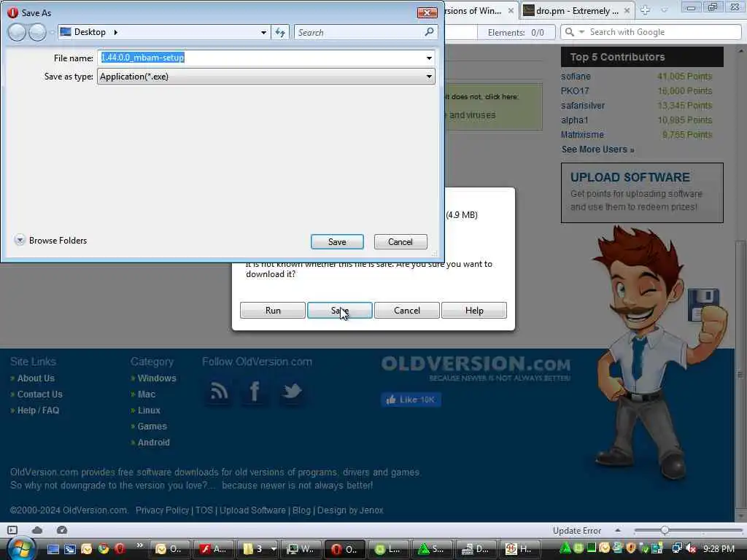
Task: Click the refresh icon beside the Desktop path
Action: (x=280, y=32)
